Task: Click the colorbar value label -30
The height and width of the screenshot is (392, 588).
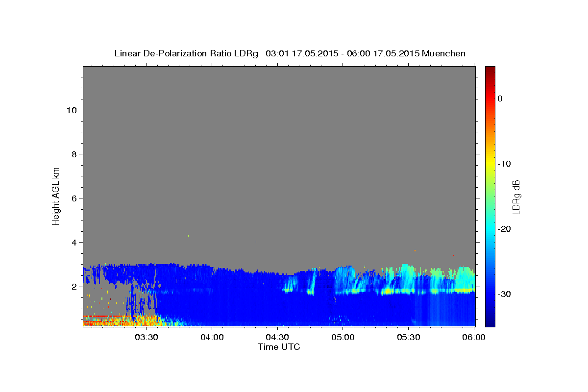Action: [504, 294]
